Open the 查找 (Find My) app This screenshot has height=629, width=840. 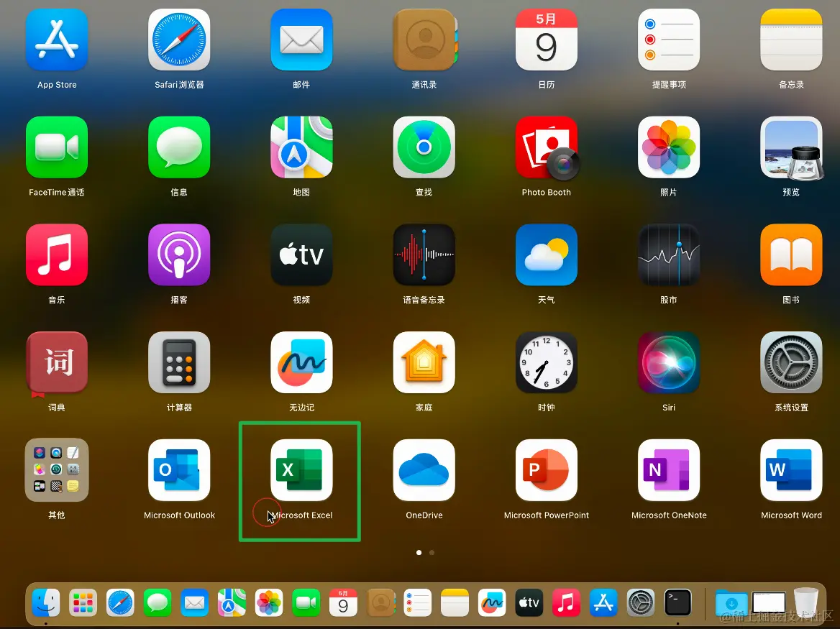(424, 147)
